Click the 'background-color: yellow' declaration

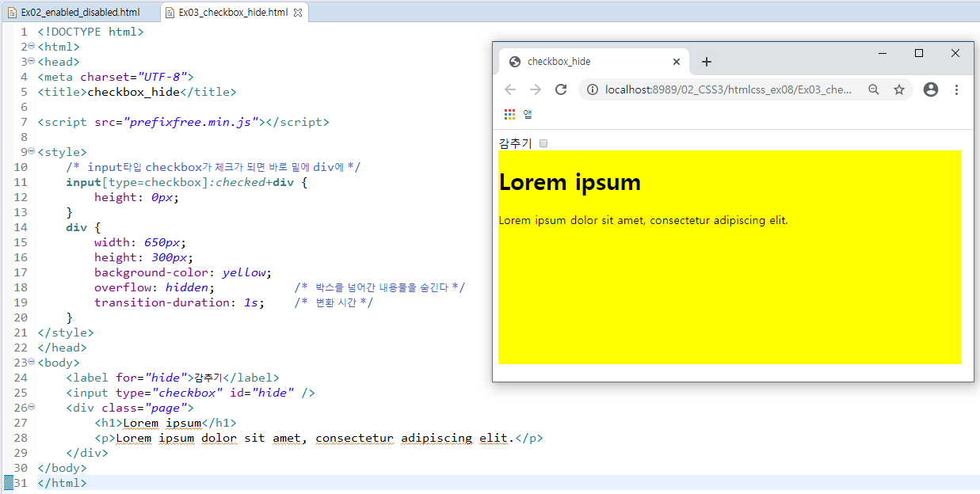pyautogui.click(x=183, y=272)
